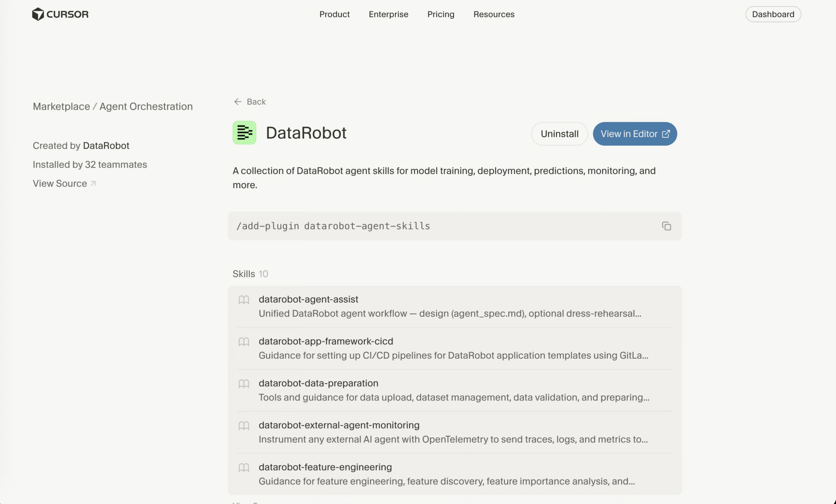
Task: Click the DataRobot plugin title
Action: (x=306, y=133)
